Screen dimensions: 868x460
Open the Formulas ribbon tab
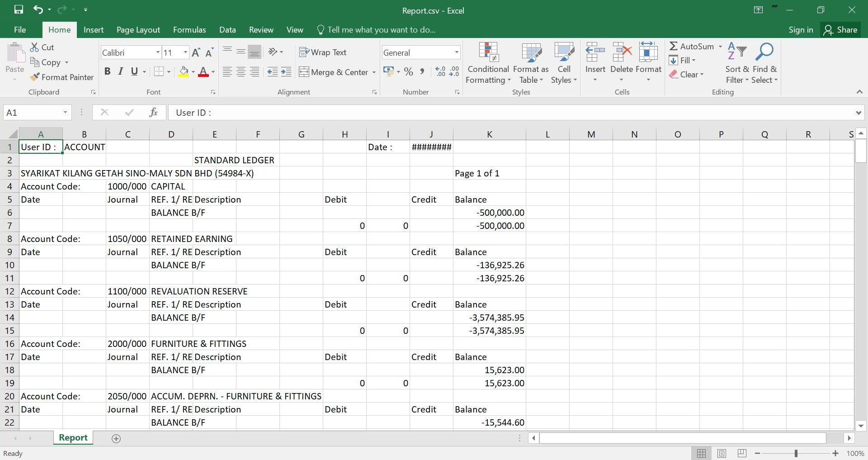pyautogui.click(x=189, y=30)
